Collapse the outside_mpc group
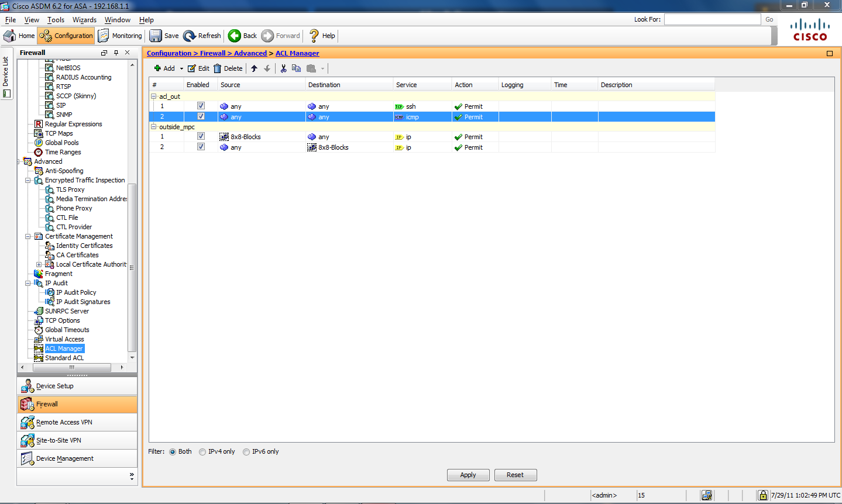The width and height of the screenshot is (842, 504). [x=154, y=127]
